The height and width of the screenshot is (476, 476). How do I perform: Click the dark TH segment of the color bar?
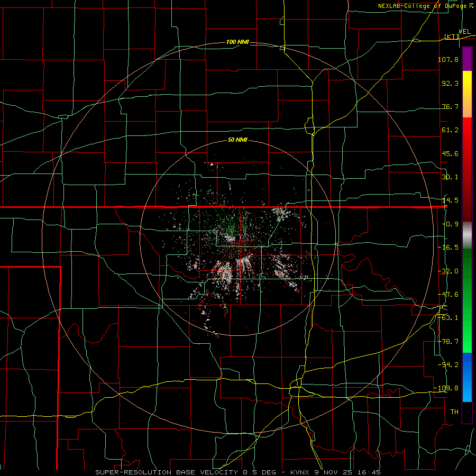pyautogui.click(x=467, y=412)
